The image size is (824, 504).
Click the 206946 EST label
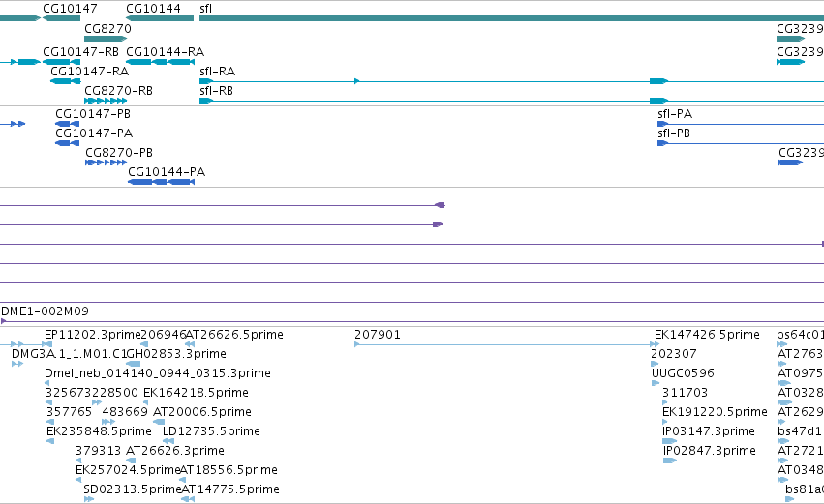[x=164, y=334]
